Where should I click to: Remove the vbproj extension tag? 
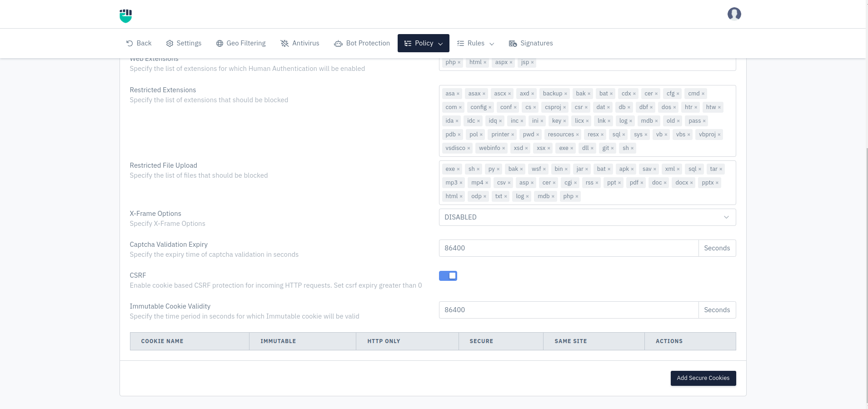coord(719,135)
